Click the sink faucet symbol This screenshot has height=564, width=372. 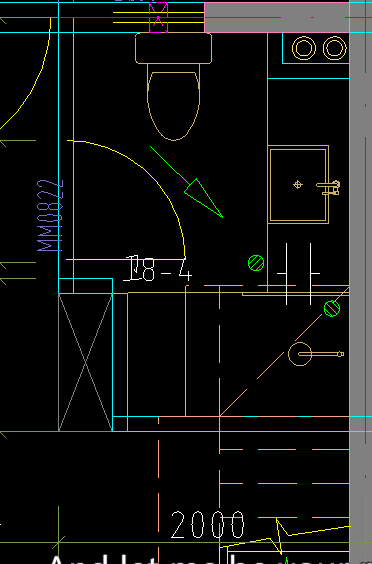(328, 187)
